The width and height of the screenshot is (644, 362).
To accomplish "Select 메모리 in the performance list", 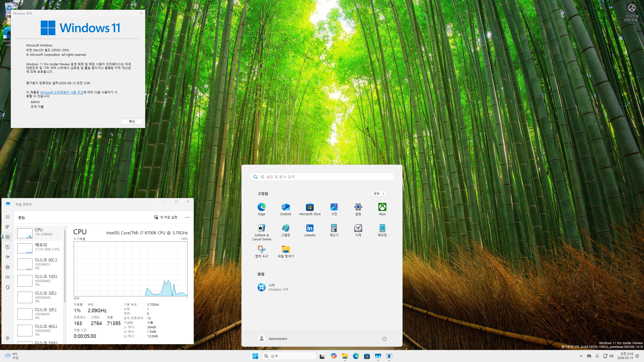I will tap(39, 247).
